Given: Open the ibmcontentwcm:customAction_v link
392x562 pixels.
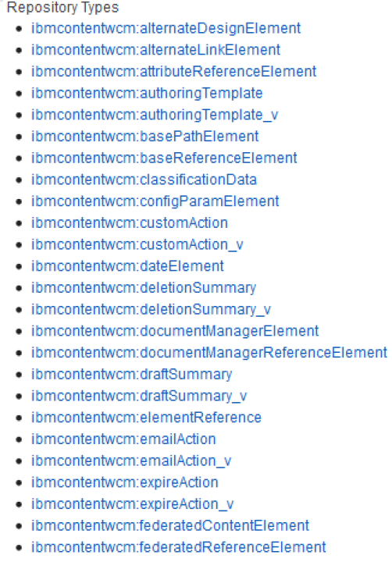Looking at the screenshot, I should pos(137,245).
